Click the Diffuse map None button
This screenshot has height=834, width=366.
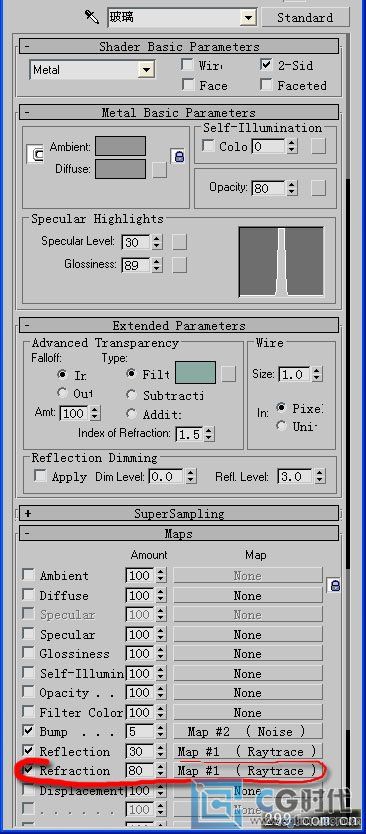click(248, 595)
